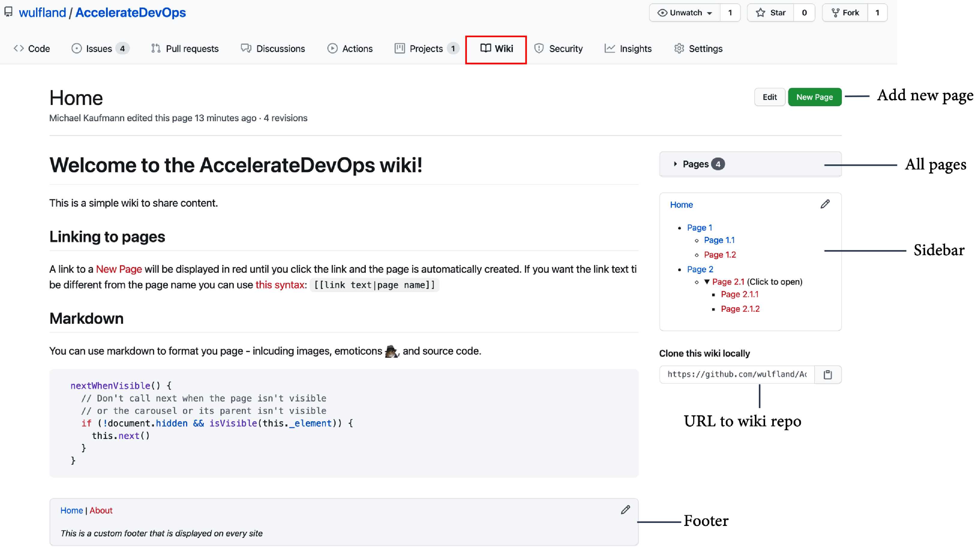980x549 pixels.
Task: Open Page 1 in sidebar
Action: coord(699,227)
